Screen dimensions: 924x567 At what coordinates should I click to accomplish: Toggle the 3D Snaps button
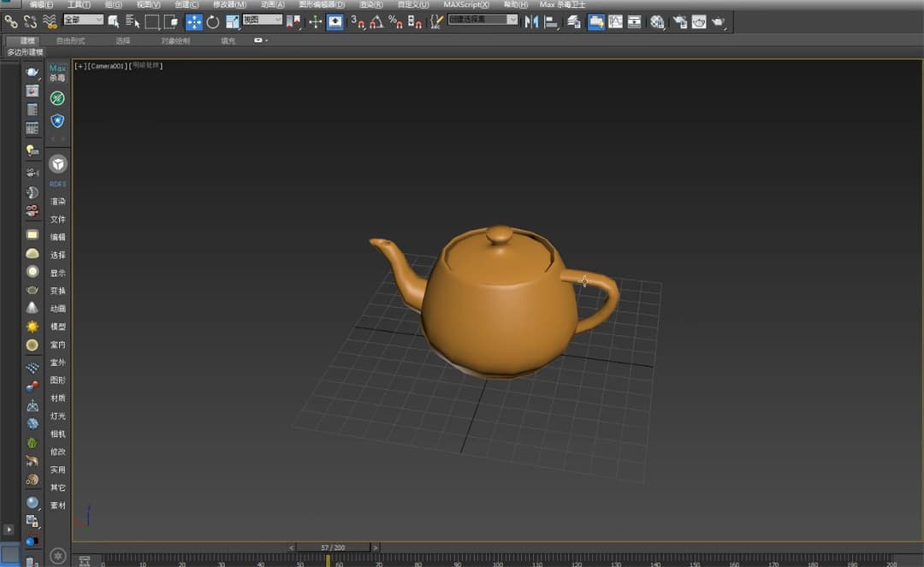tap(358, 22)
